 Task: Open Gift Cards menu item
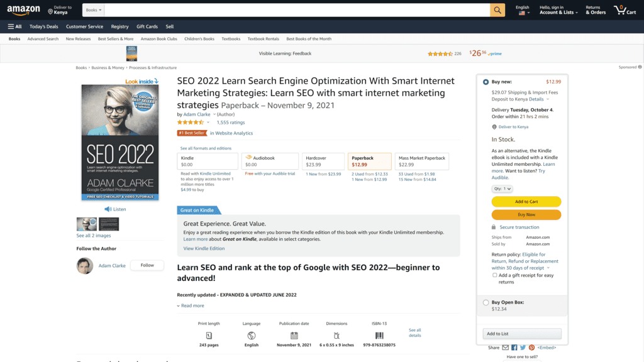click(x=147, y=26)
